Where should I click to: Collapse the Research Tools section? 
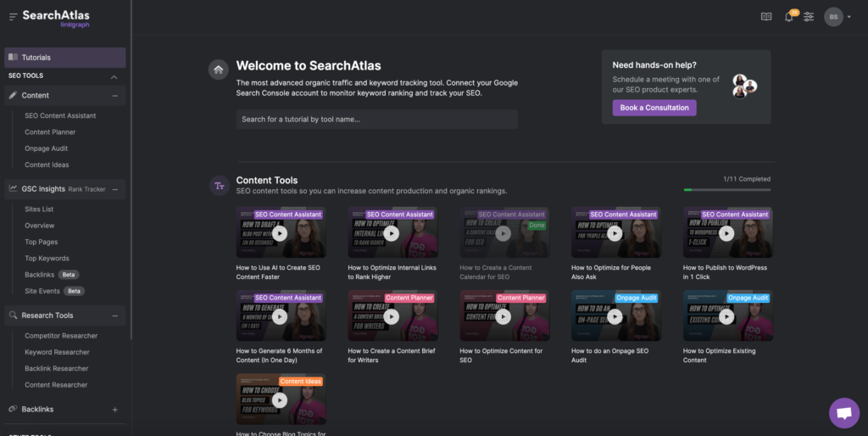pos(115,316)
